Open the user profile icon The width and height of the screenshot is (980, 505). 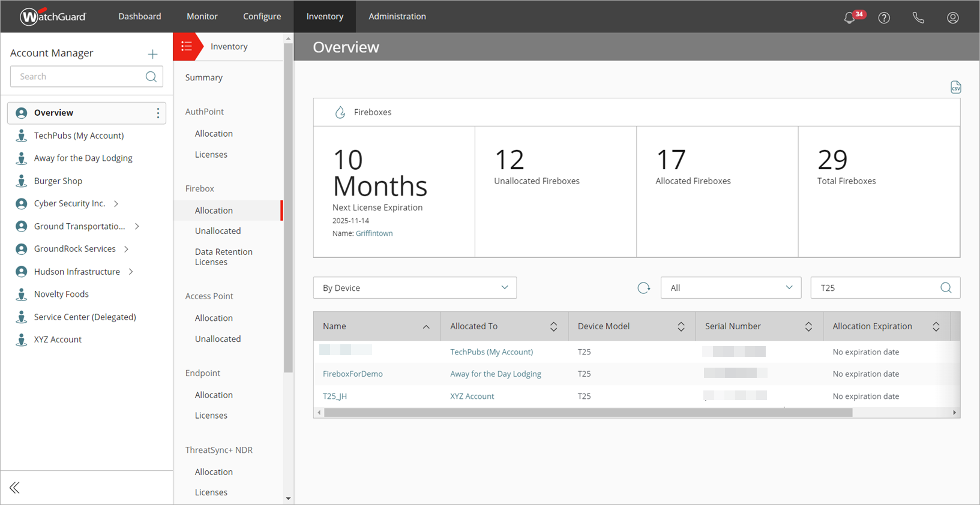click(x=952, y=17)
